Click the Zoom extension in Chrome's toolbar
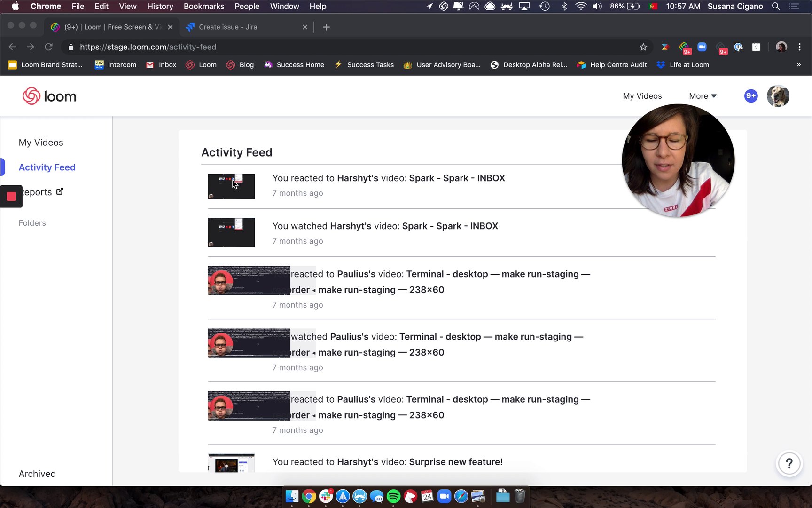The width and height of the screenshot is (812, 508). (702, 47)
